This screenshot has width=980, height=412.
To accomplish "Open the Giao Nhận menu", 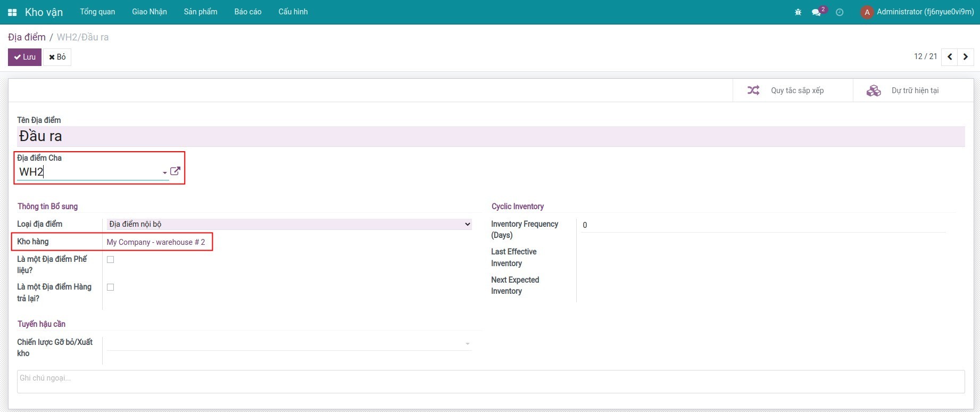I will coord(150,12).
